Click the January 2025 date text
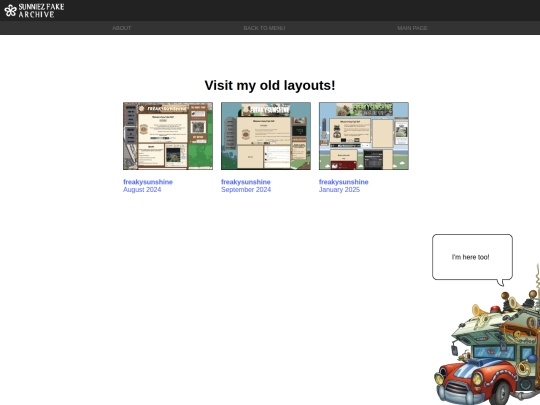540x405 pixels. pos(339,190)
